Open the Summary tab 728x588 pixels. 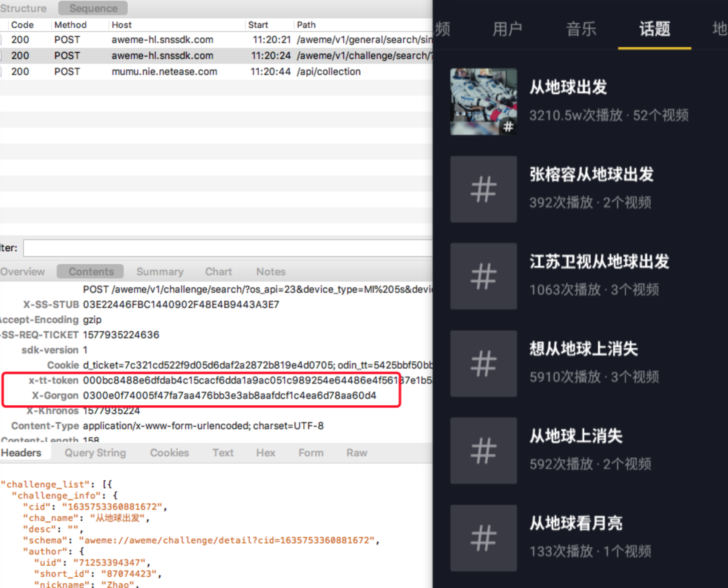(160, 272)
